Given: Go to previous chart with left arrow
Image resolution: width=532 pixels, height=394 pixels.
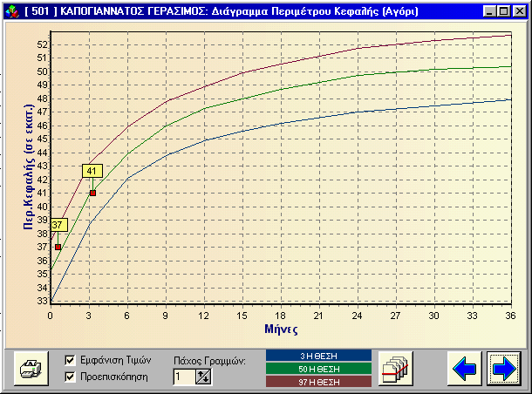Looking at the screenshot, I should pyautogui.click(x=465, y=369).
